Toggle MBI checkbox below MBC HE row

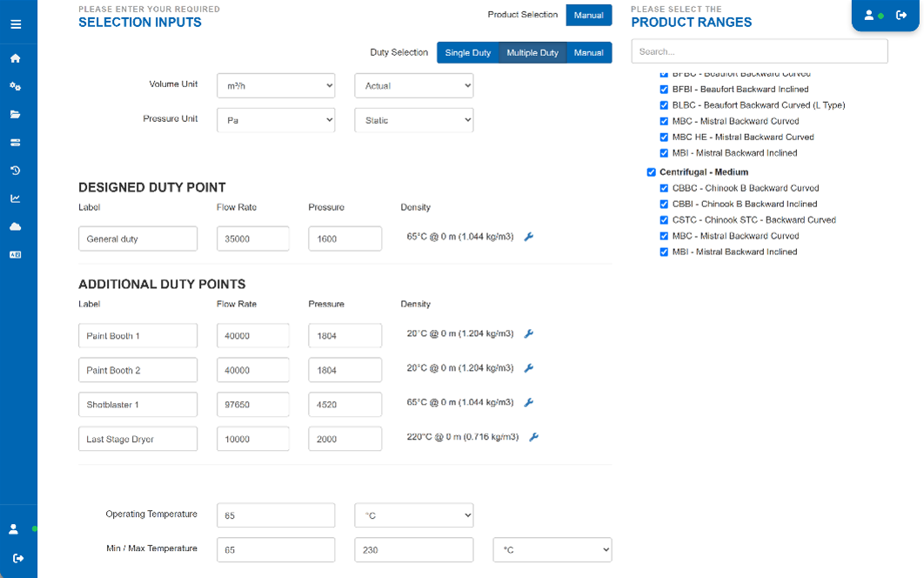click(664, 153)
